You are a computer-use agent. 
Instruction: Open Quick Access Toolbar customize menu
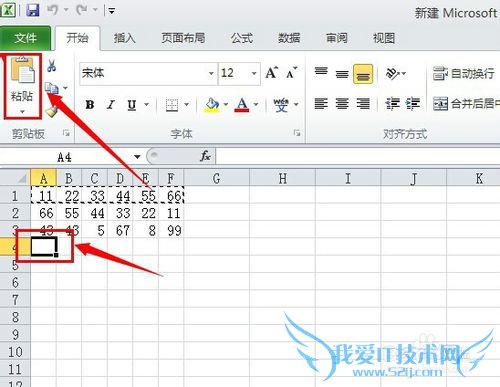pyautogui.click(x=112, y=11)
